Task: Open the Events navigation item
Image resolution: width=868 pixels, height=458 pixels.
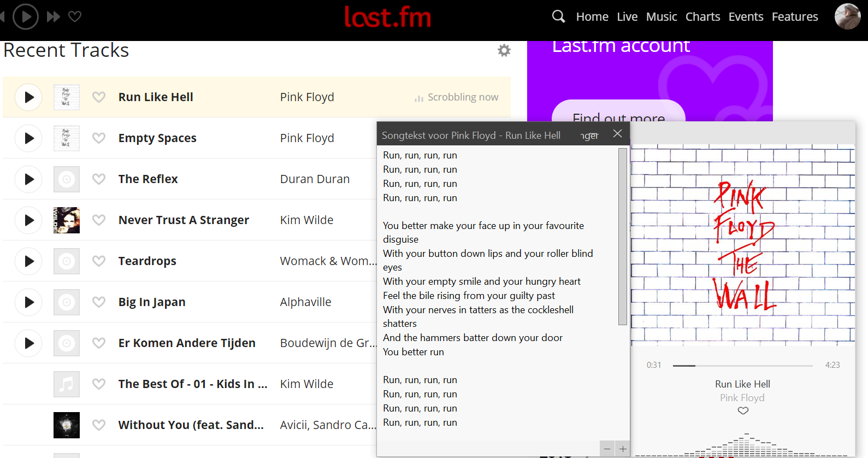Action: coord(746,17)
